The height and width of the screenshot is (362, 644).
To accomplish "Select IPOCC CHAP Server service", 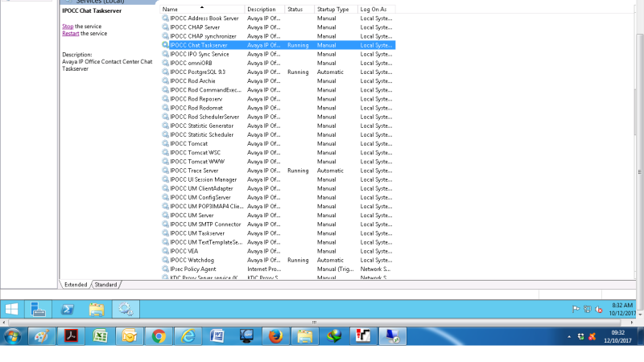I will (278, 27).
